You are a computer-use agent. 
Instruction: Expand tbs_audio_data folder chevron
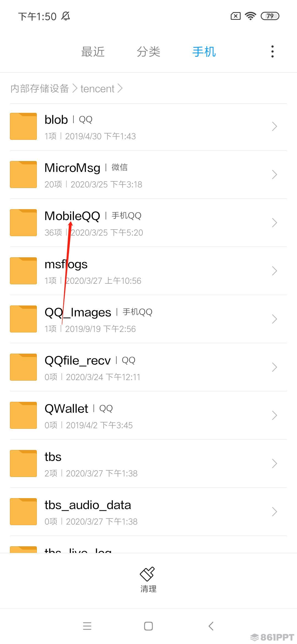(274, 512)
